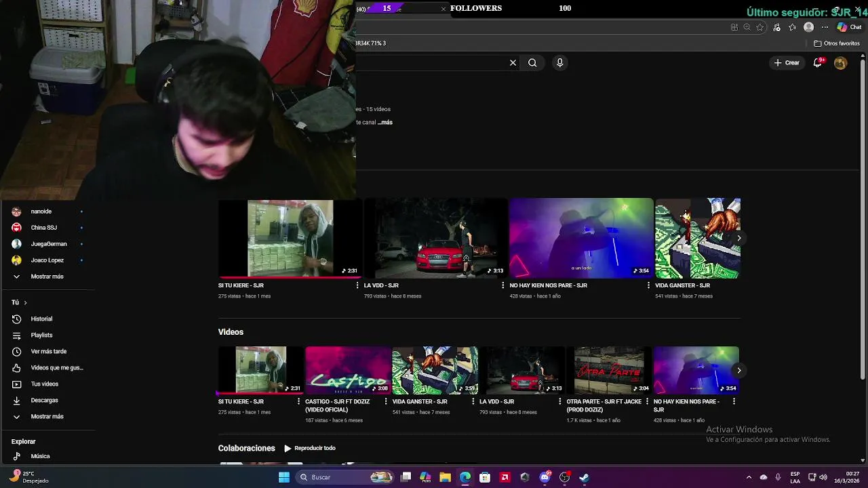Clear the YouTube search box with X
The image size is (868, 488).
pyautogui.click(x=513, y=62)
